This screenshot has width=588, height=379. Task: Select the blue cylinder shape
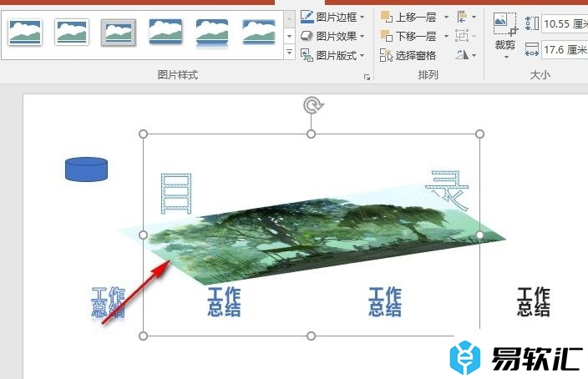[86, 169]
